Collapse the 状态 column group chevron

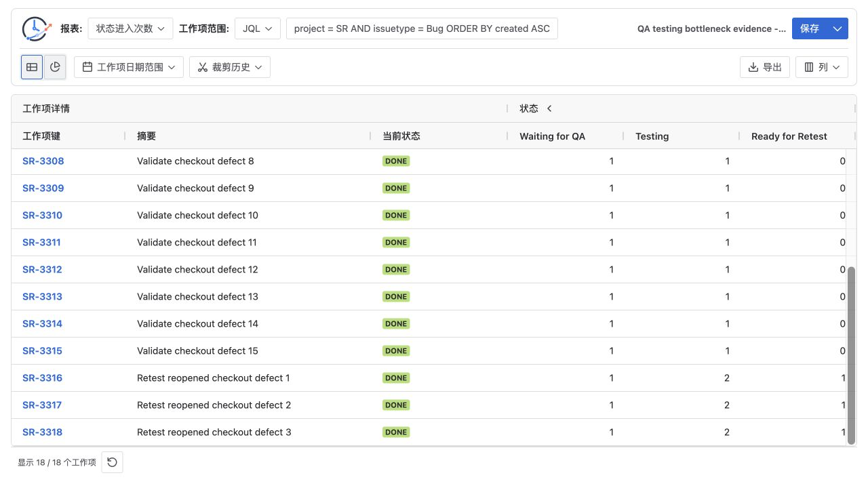(549, 108)
